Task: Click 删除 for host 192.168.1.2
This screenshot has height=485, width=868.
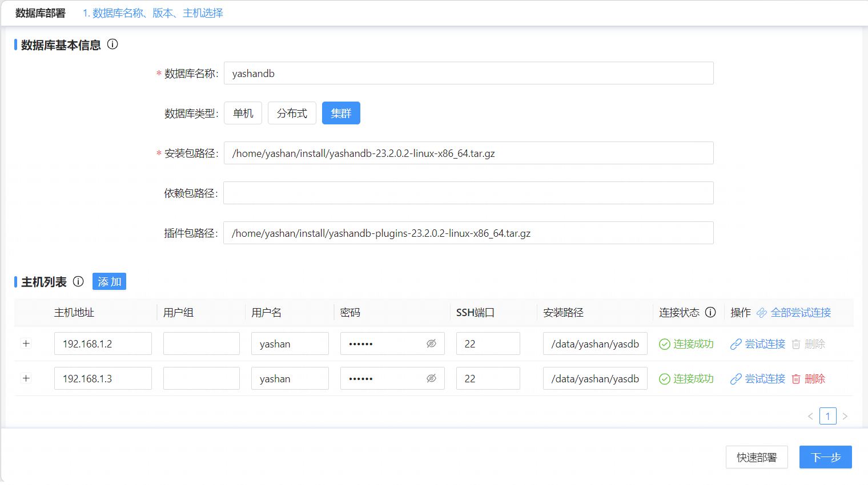Action: (x=815, y=344)
